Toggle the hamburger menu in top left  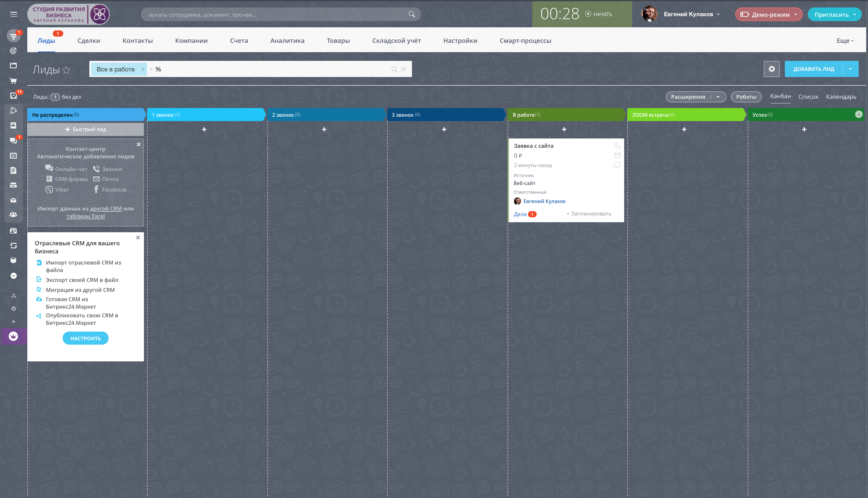[13, 14]
